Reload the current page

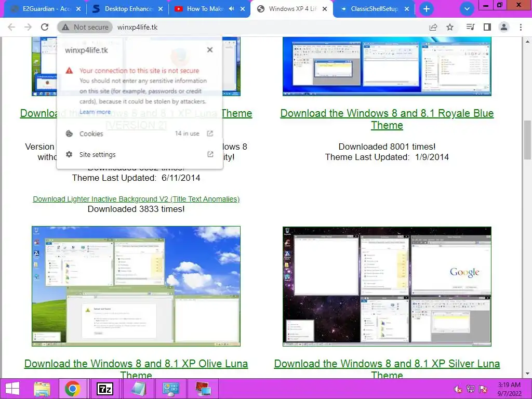tap(45, 27)
